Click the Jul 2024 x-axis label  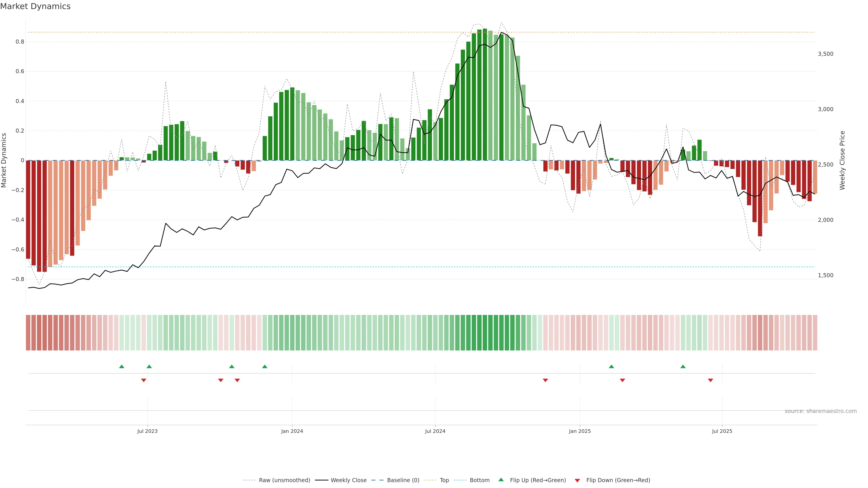(435, 431)
